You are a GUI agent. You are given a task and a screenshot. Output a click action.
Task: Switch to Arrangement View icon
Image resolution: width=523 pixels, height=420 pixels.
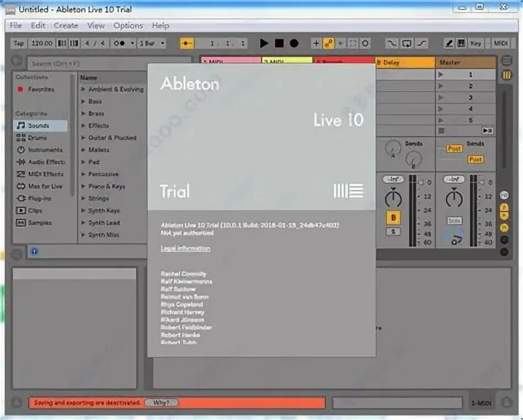tap(506, 60)
